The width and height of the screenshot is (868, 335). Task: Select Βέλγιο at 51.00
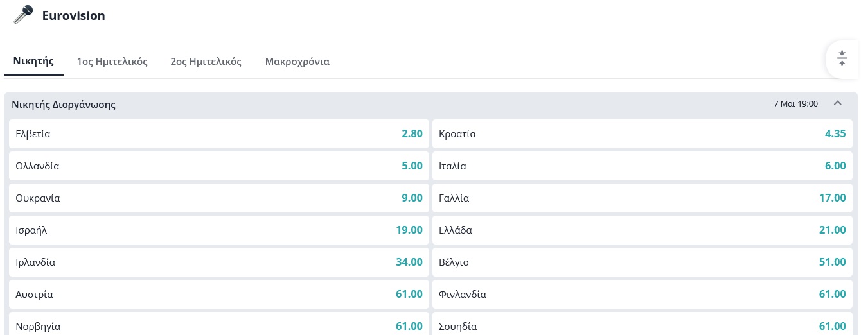(x=642, y=262)
